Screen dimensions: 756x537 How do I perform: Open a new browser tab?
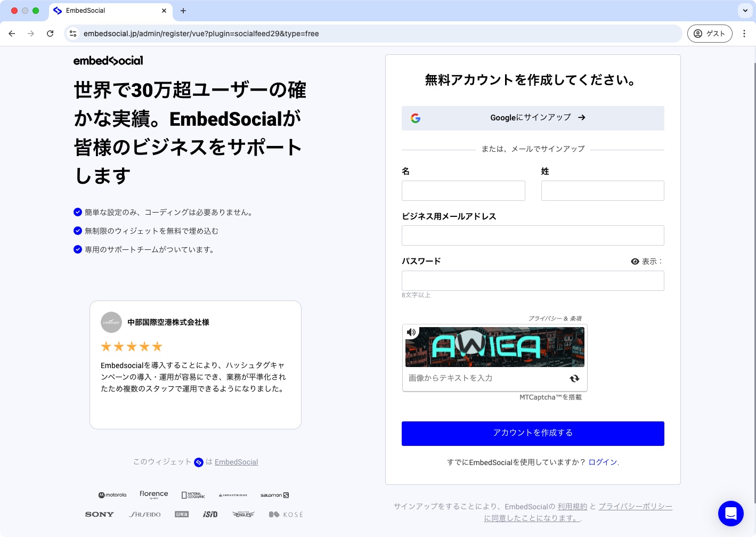coord(183,11)
